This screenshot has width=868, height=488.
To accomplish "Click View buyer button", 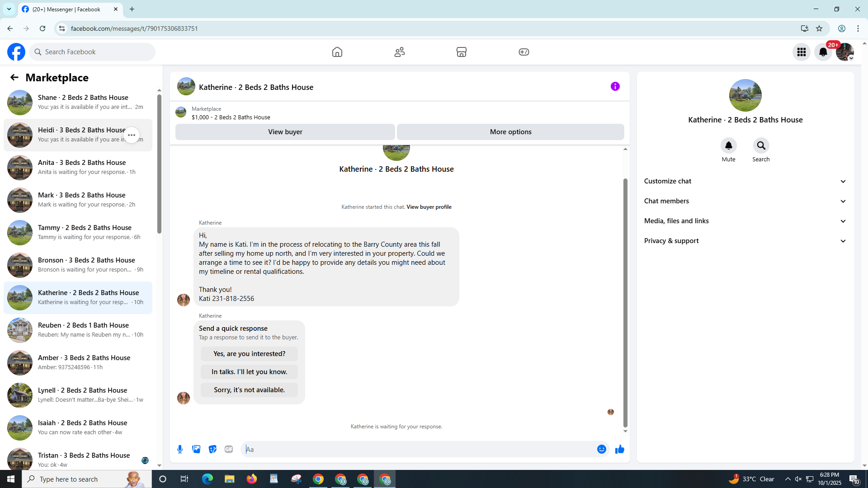I will click(x=285, y=132).
